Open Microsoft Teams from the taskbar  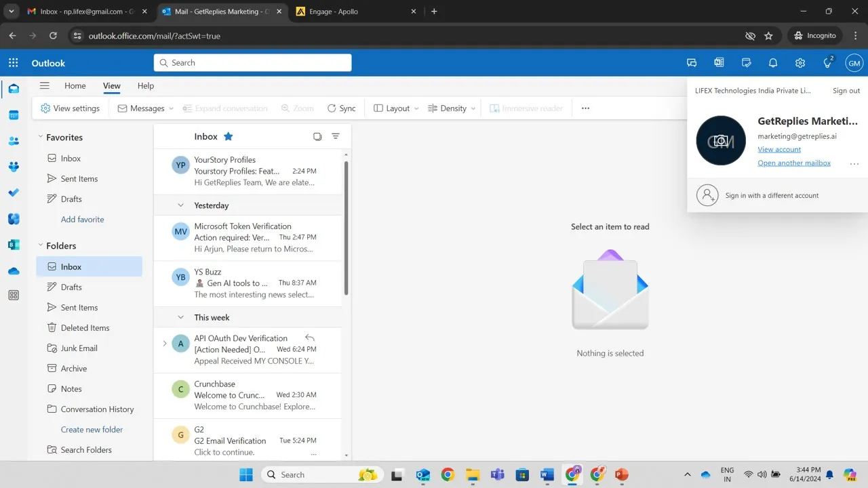[497, 474]
